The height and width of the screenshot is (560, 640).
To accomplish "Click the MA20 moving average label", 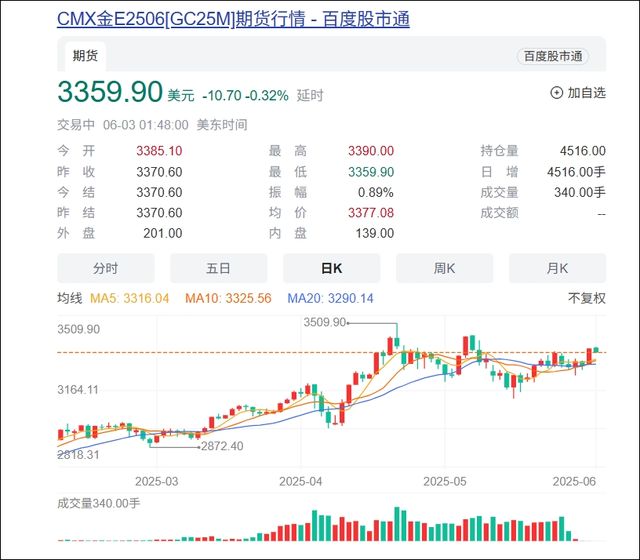I will pos(330,298).
